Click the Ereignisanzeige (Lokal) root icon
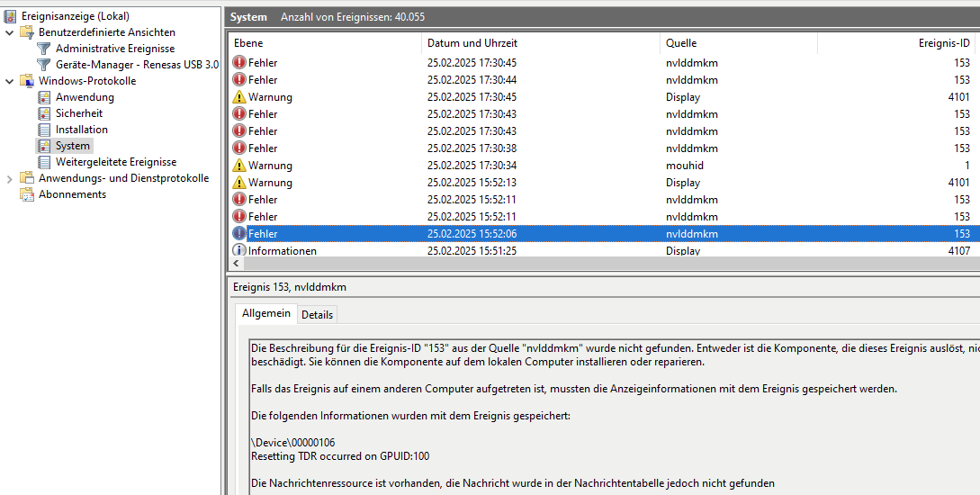This screenshot has height=495, width=980. click(x=10, y=16)
